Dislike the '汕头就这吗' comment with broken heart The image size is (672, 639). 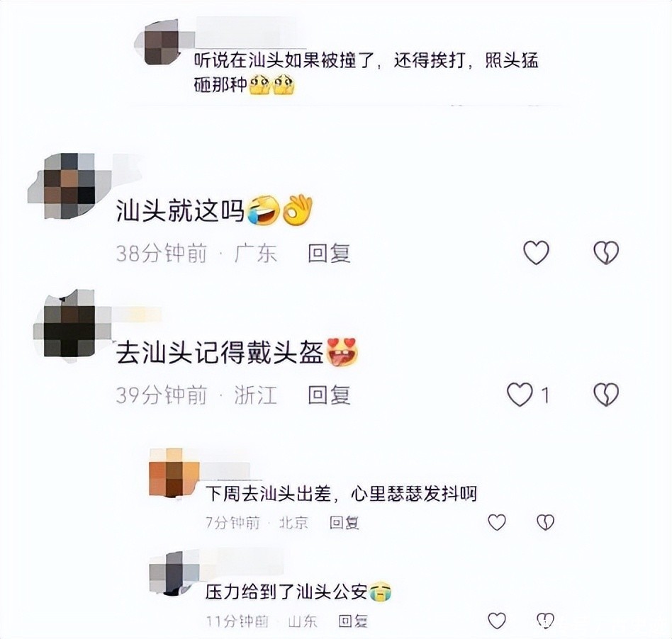point(606,252)
